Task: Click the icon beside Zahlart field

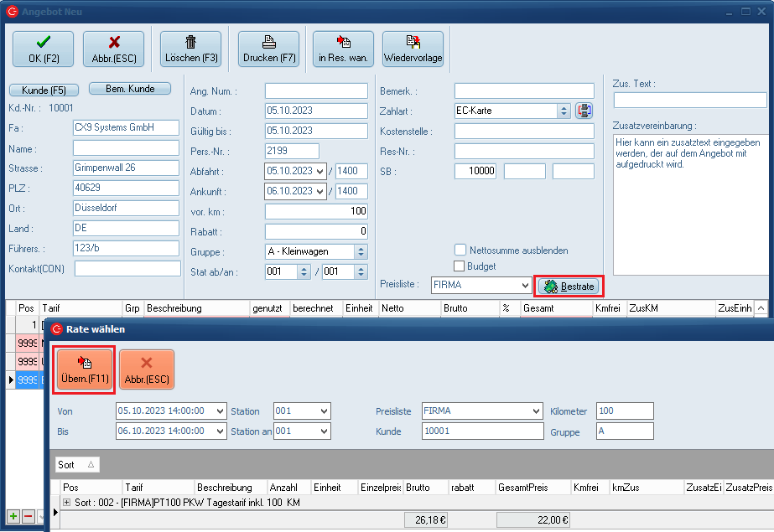Action: [x=584, y=111]
